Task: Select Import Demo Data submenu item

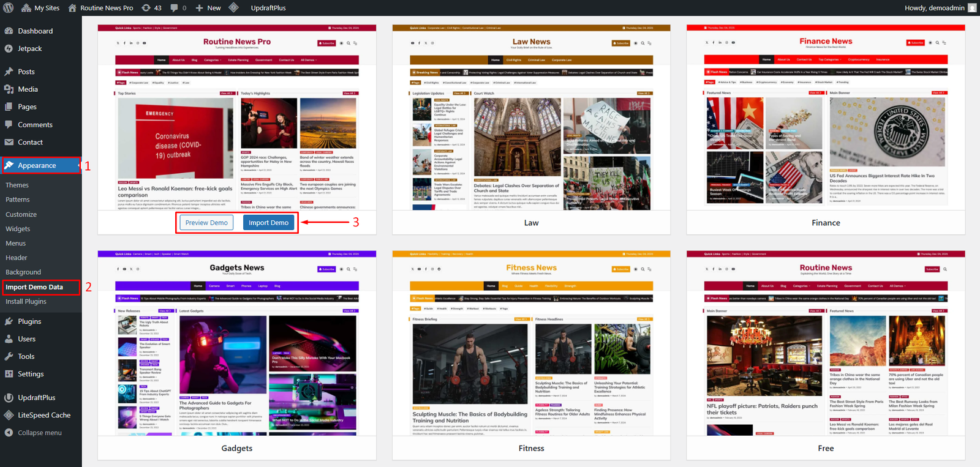Action: click(34, 287)
